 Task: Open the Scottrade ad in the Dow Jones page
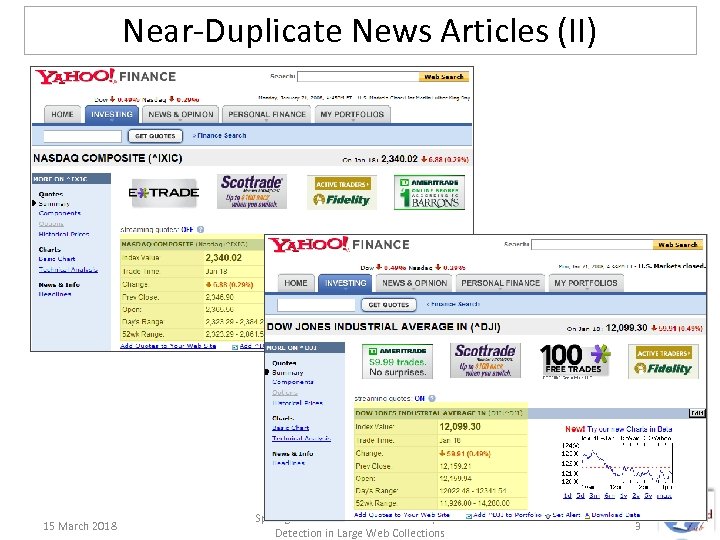pos(485,360)
